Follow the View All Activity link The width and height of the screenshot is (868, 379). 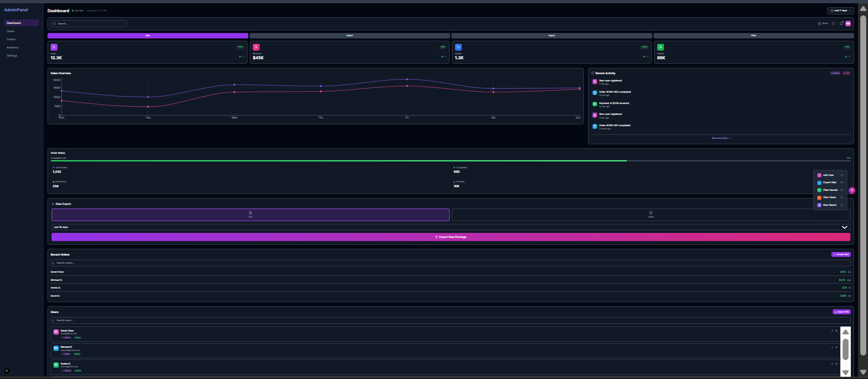(x=721, y=138)
